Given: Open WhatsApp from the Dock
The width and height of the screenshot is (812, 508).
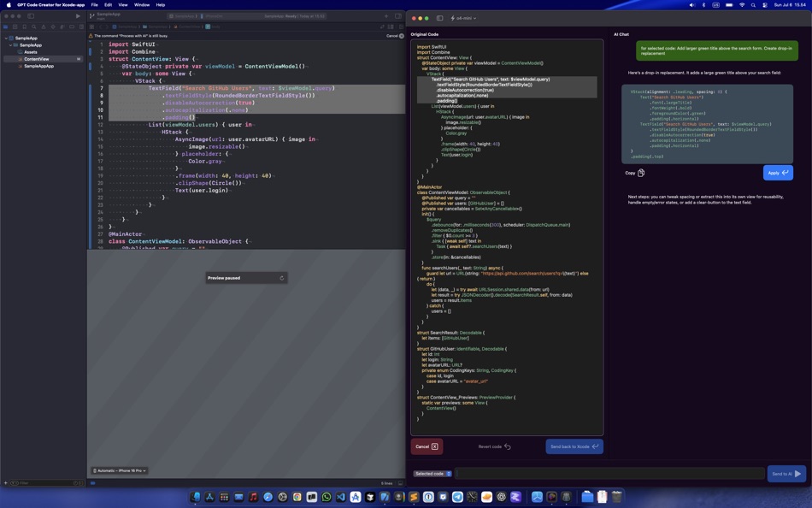Looking at the screenshot, I should (327, 497).
